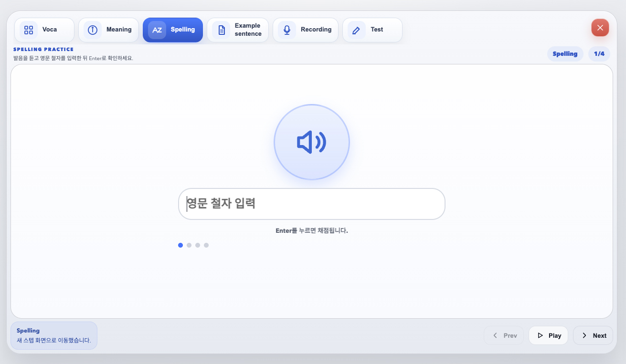This screenshot has width=626, height=364.
Task: Click the Prev chevron arrow icon
Action: pos(495,335)
